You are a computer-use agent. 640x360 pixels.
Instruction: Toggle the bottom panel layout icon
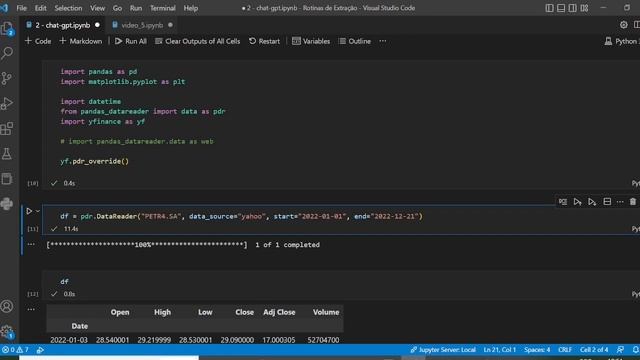[x=561, y=8]
